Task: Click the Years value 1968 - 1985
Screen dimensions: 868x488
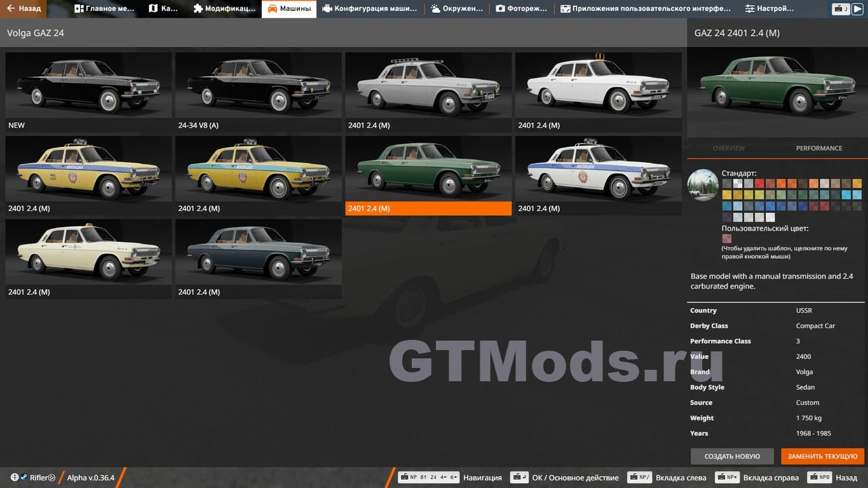Action: [813, 433]
